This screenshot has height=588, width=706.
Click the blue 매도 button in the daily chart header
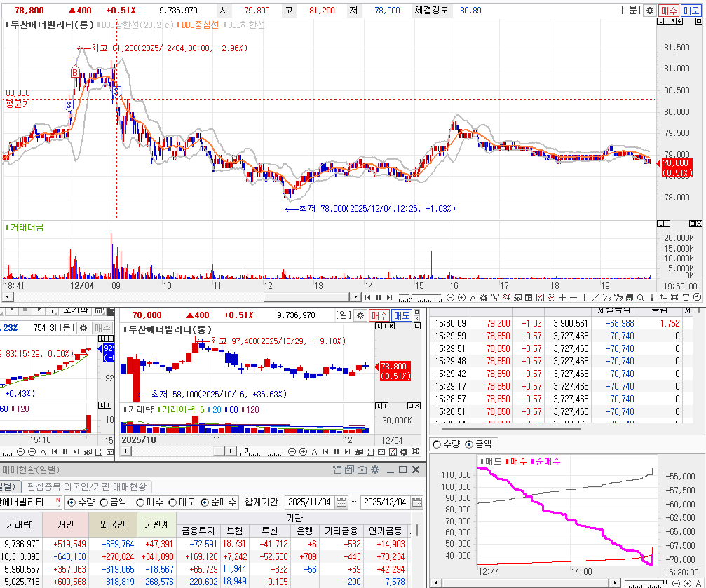[402, 315]
